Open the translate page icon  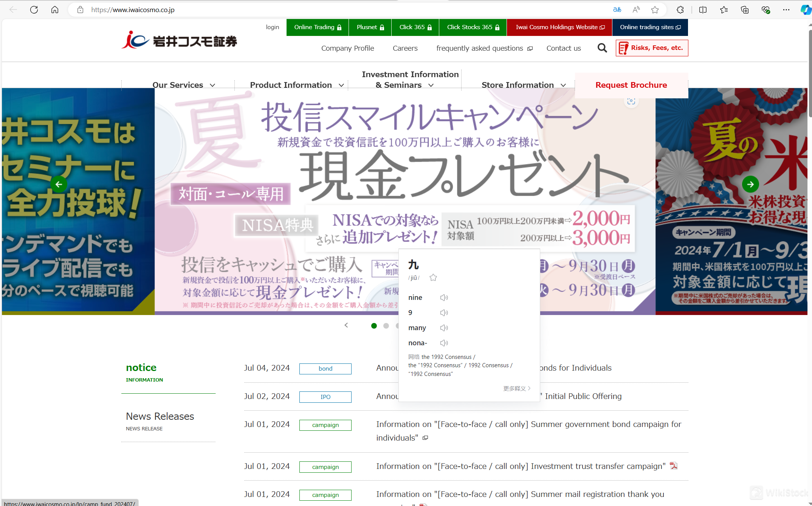click(617, 10)
